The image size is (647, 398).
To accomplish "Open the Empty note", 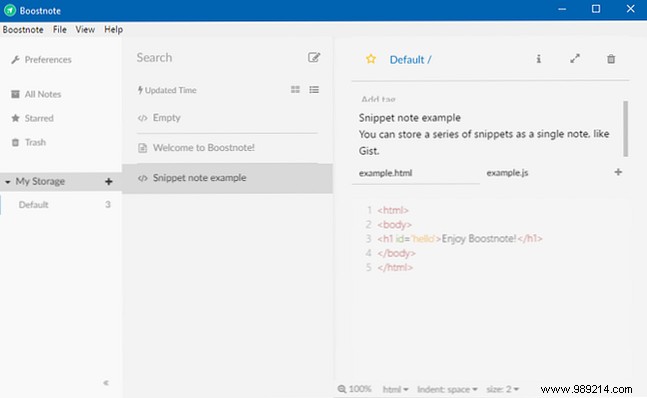I will 227,118.
